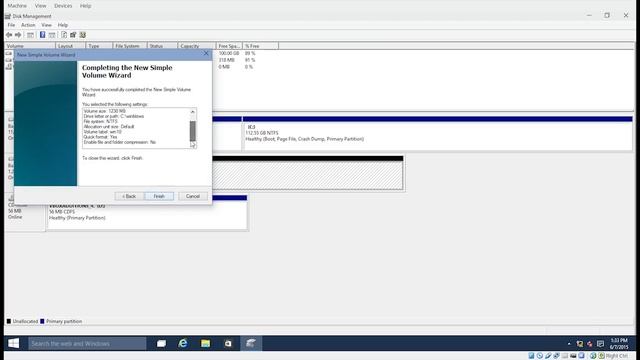The width and height of the screenshot is (640, 360).
Task: Click VirtualBox optical disk status icon
Action: 540,356
